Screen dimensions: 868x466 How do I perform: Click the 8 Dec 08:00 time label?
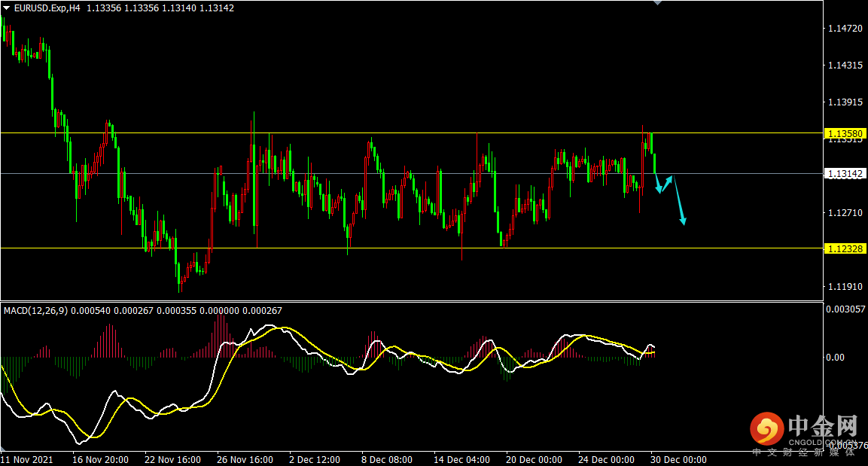387,460
